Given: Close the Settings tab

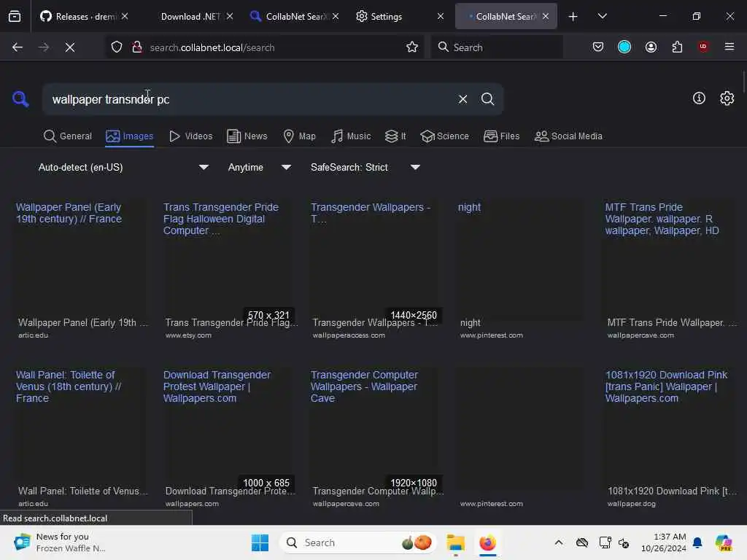Looking at the screenshot, I should click(x=440, y=17).
